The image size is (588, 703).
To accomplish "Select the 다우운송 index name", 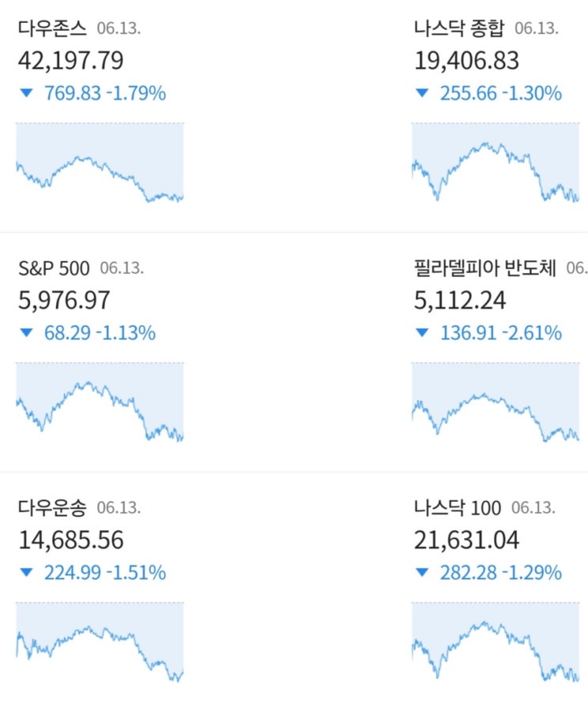I will click(52, 508).
